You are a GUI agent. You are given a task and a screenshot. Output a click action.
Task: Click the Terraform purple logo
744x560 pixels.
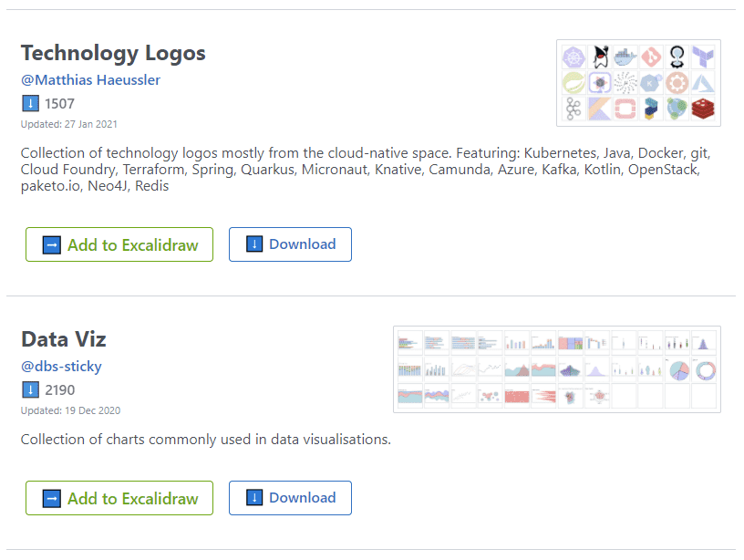(702, 57)
